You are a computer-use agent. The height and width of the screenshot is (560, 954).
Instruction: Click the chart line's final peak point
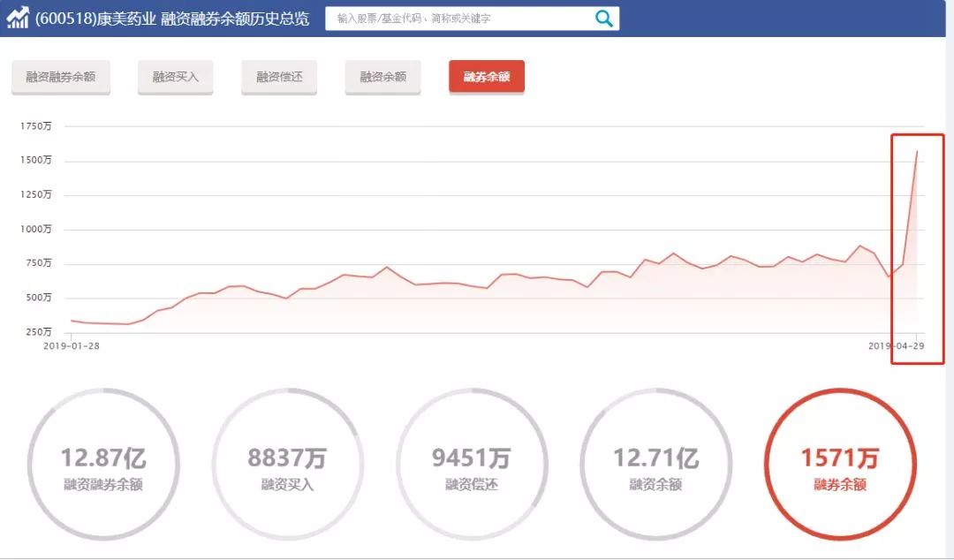point(917,151)
